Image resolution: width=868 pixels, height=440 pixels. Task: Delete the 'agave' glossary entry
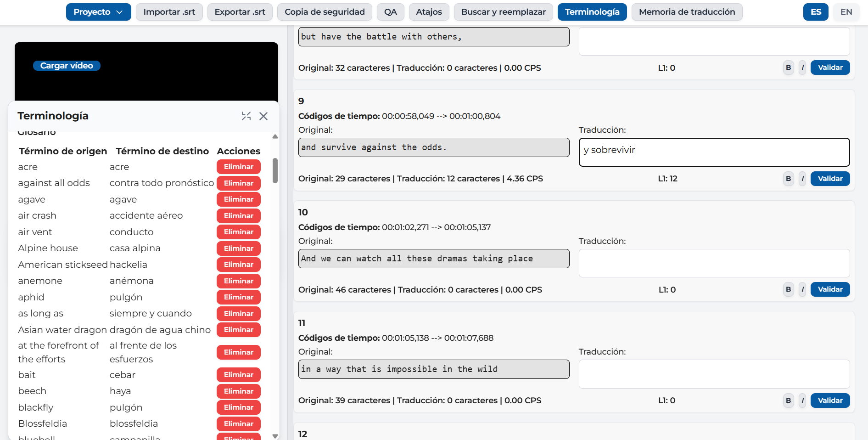pyautogui.click(x=239, y=199)
